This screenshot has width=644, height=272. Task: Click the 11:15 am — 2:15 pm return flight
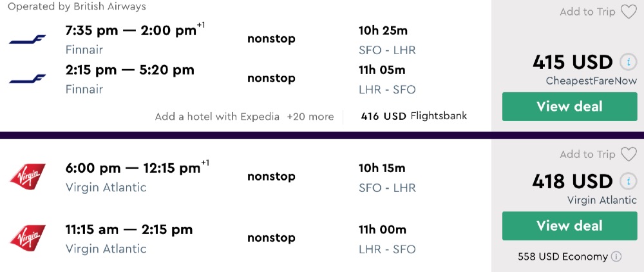(x=129, y=229)
